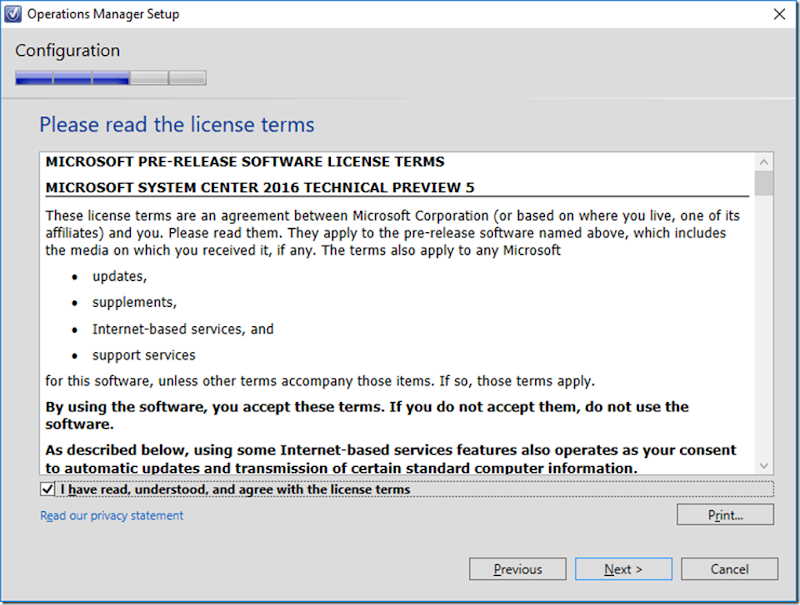Click the 'MICROSOFT PRE-RELEASE SOFTWARE LICENSE TERMS' heading

coord(245,162)
